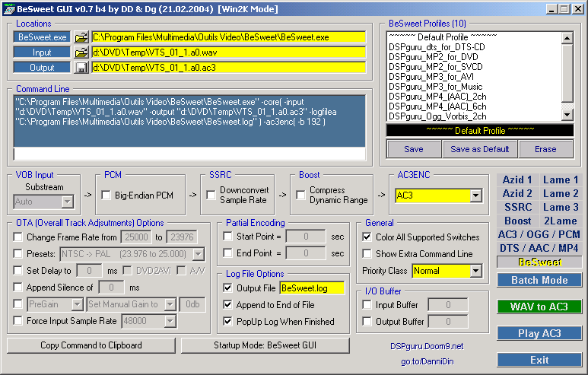
Task: Open the 2Lame tab
Action: pos(561,221)
